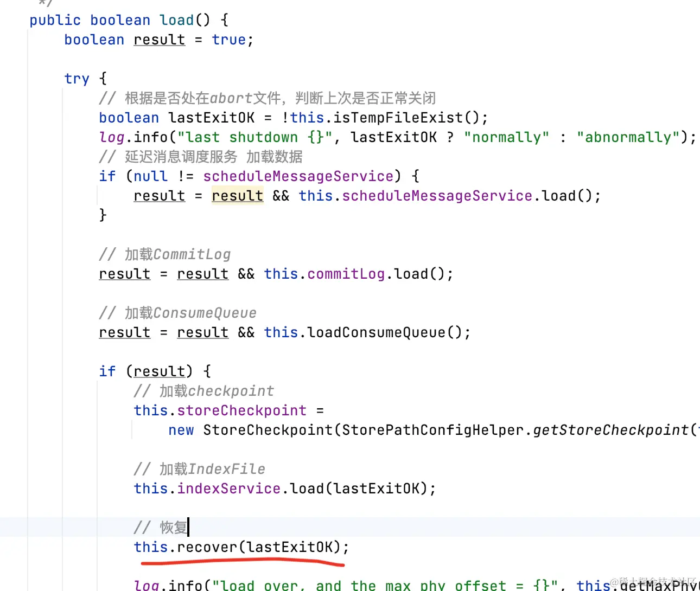Click isTempFileExist method call
Viewport: 700px width, 591px height.
tap(398, 118)
